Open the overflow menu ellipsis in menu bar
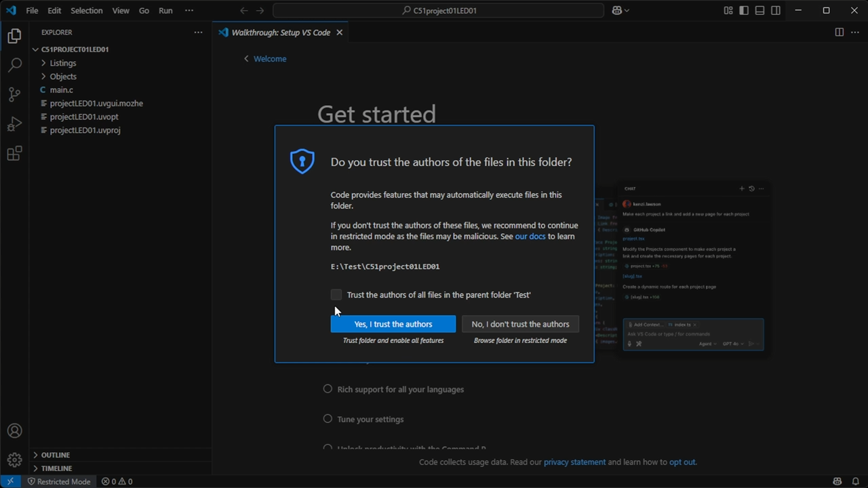 point(189,10)
